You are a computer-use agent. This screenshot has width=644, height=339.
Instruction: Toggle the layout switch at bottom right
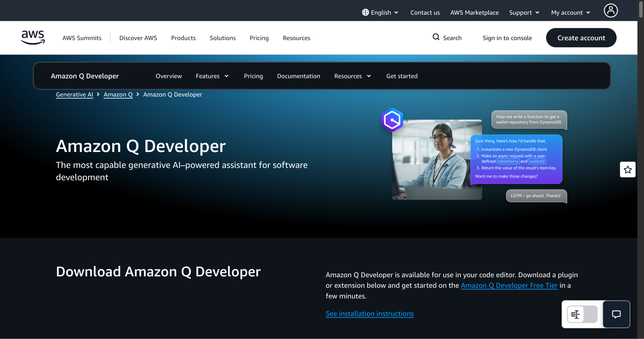click(582, 314)
